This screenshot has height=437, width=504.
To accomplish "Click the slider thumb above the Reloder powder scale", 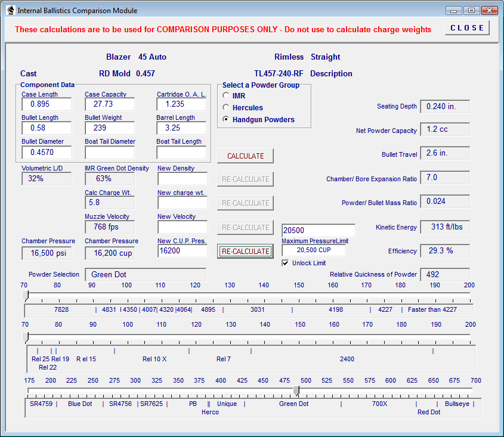I will [x=26, y=337].
